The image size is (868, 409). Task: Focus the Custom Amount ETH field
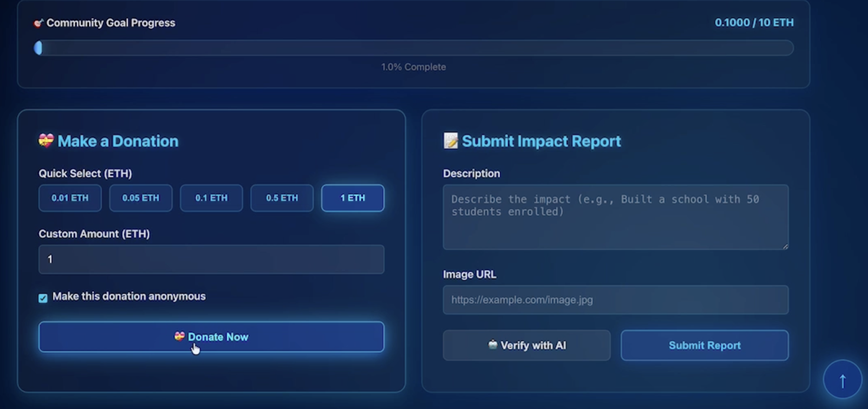click(x=211, y=259)
